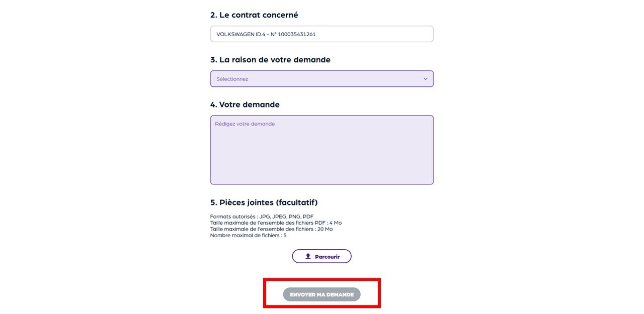The width and height of the screenshot is (644, 314).
Task: Submit with 'Envoyer ma demande' button
Action: 321,294
